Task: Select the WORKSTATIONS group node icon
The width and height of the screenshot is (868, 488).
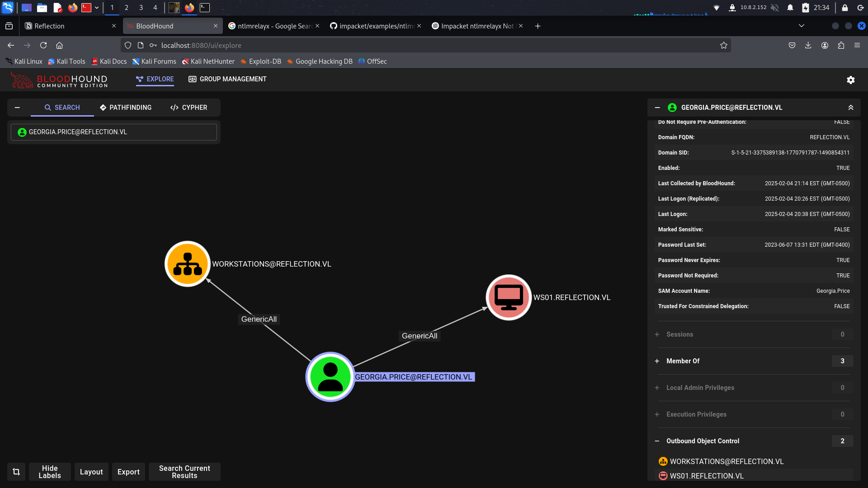Action: [188, 264]
